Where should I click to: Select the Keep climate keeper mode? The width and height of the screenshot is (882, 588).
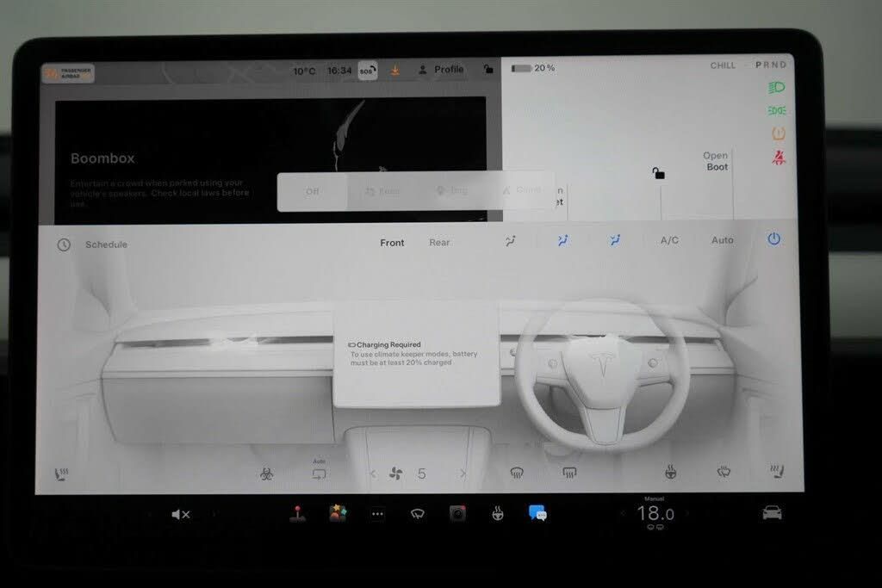[382, 192]
